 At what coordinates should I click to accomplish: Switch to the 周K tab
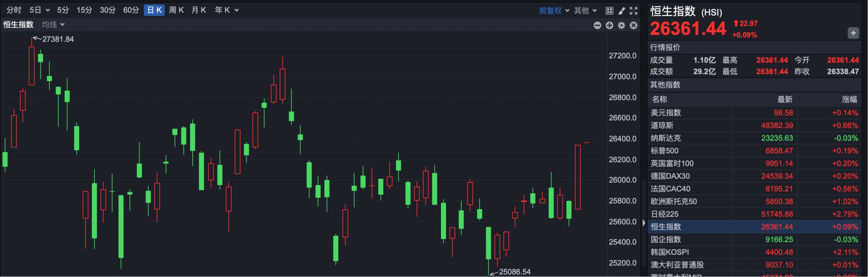pyautogui.click(x=176, y=10)
